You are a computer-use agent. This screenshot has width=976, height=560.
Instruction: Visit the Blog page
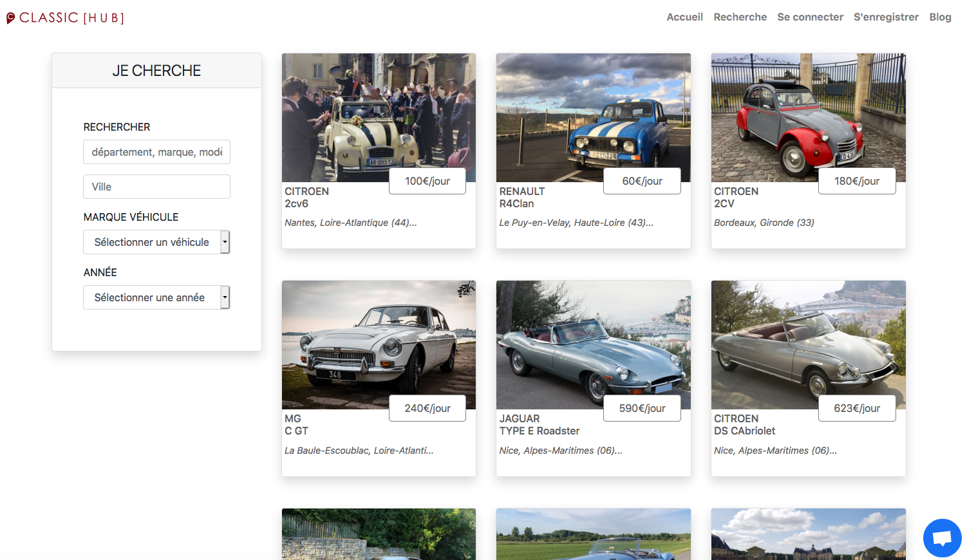[940, 17]
